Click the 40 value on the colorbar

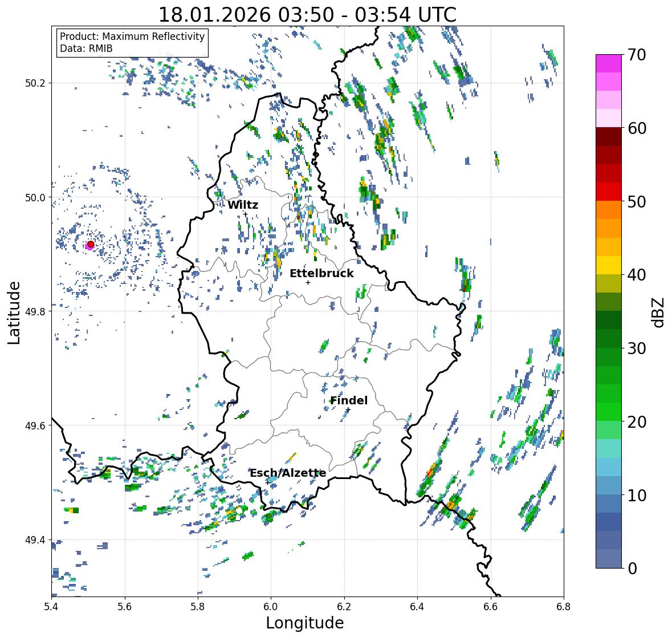coord(637,275)
